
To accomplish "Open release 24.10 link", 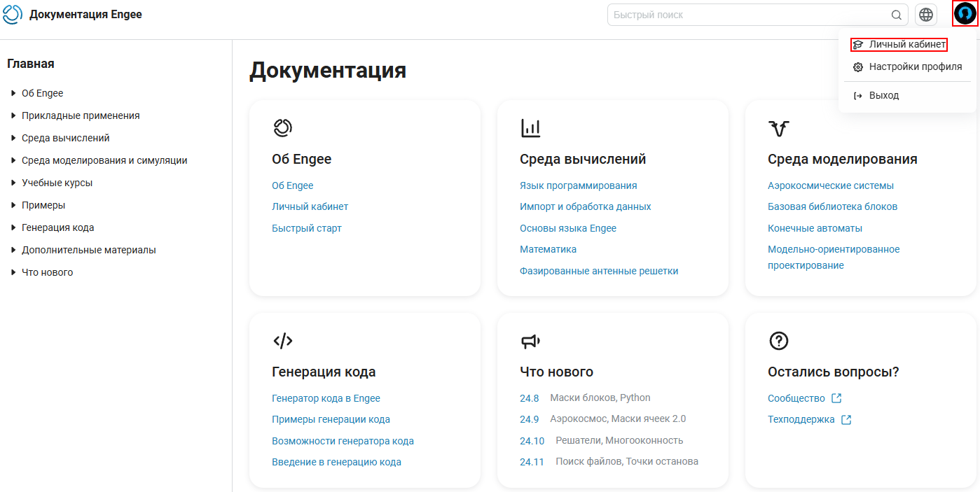I will [532, 441].
